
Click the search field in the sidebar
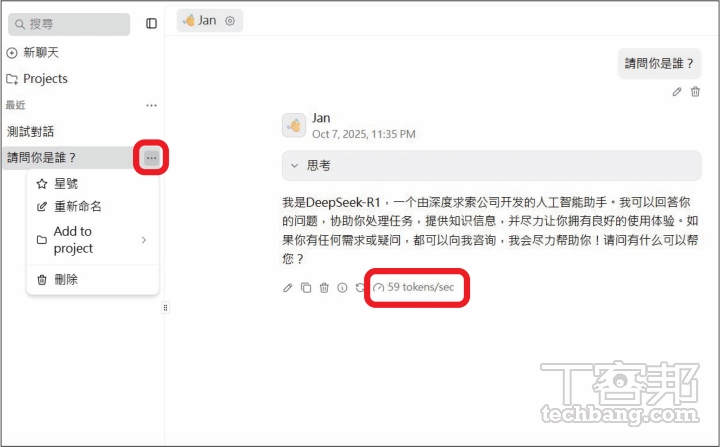[69, 24]
